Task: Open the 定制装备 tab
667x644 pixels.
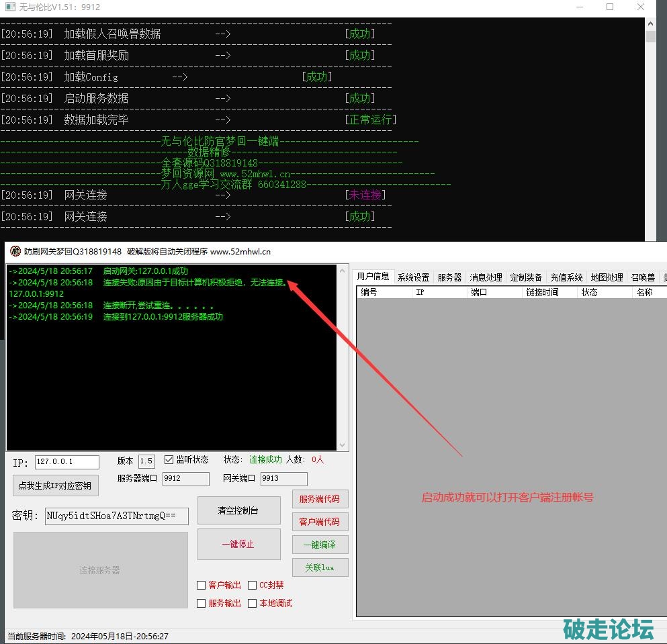Action: click(x=526, y=277)
